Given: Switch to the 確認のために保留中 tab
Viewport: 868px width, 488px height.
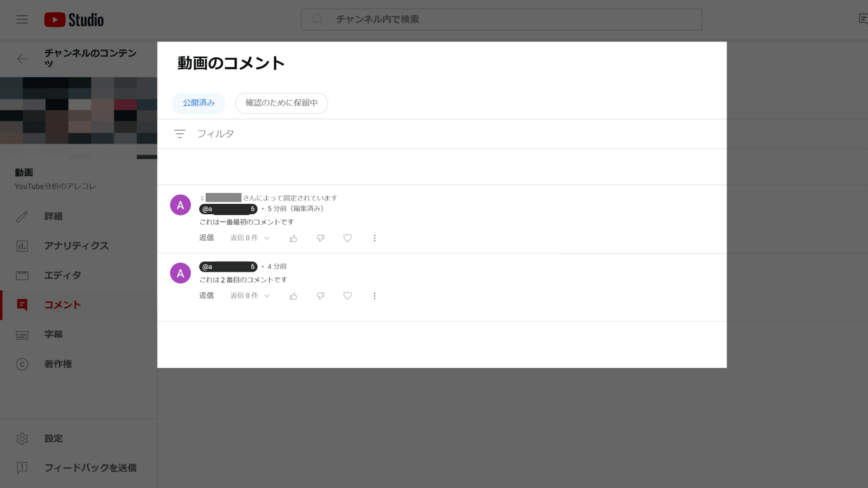Looking at the screenshot, I should point(282,103).
